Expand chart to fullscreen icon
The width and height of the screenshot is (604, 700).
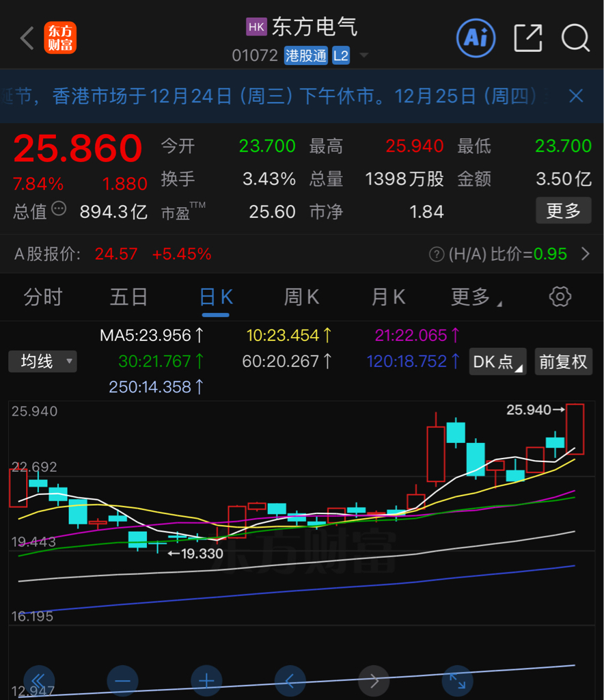(457, 682)
